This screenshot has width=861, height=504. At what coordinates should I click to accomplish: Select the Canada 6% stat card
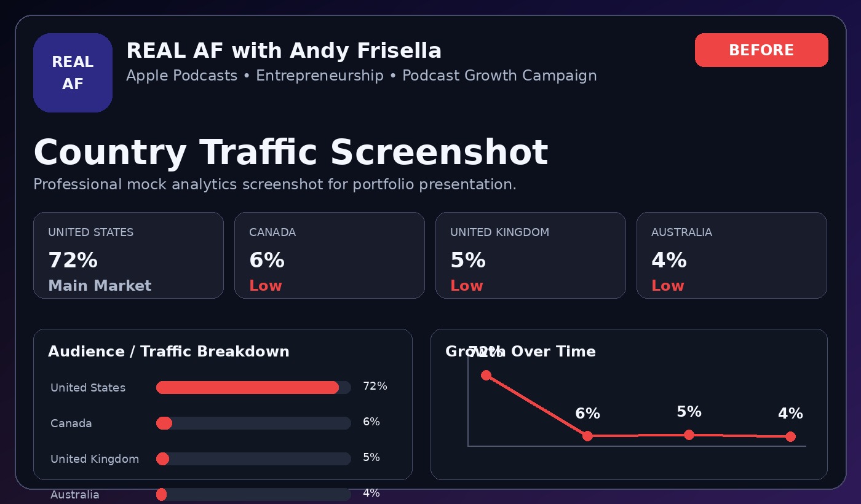[330, 255]
